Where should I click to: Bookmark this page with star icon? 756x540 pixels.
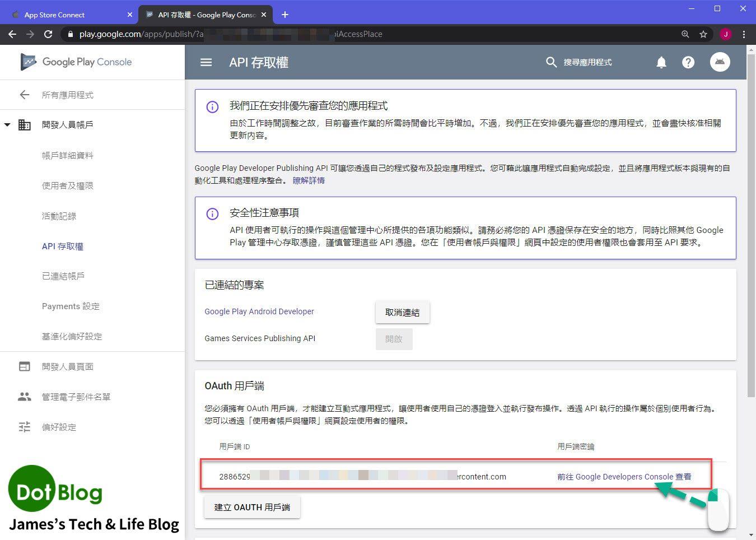703,34
